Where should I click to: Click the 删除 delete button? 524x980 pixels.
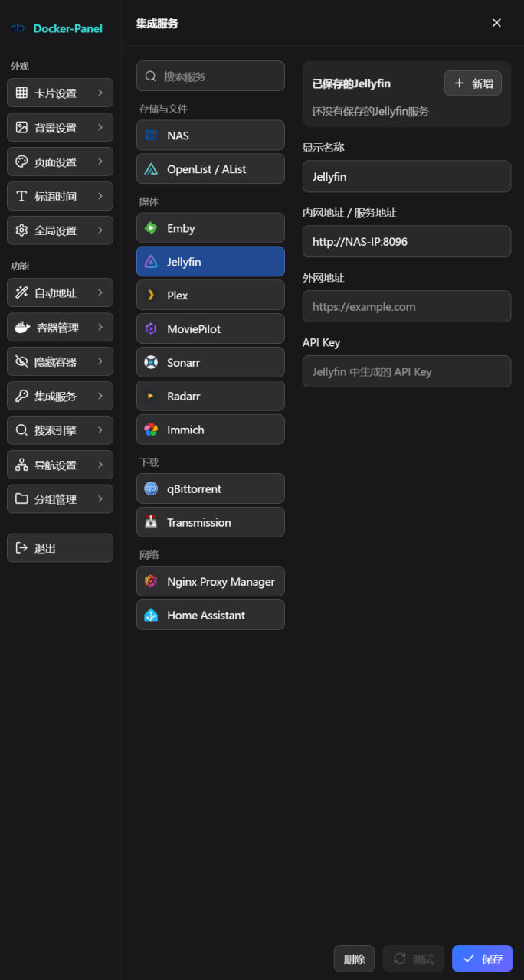(x=354, y=959)
